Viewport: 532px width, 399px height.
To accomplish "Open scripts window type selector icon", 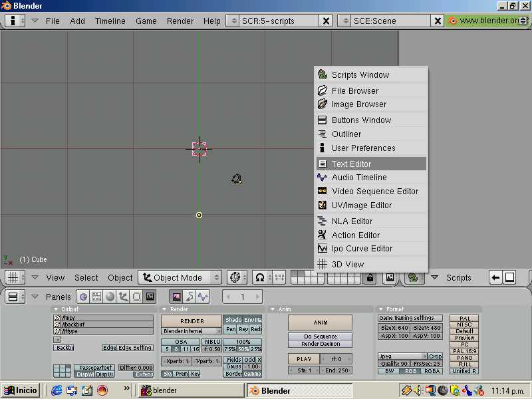I will click(x=415, y=277).
